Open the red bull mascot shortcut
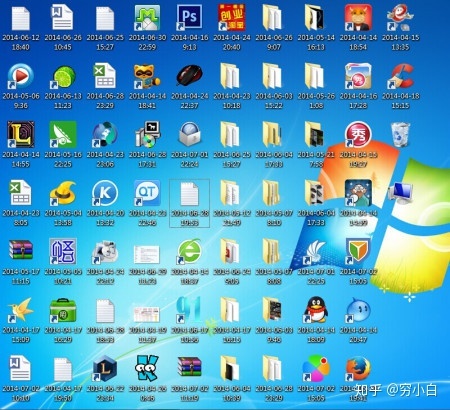This screenshot has width=450, height=410. point(358,17)
